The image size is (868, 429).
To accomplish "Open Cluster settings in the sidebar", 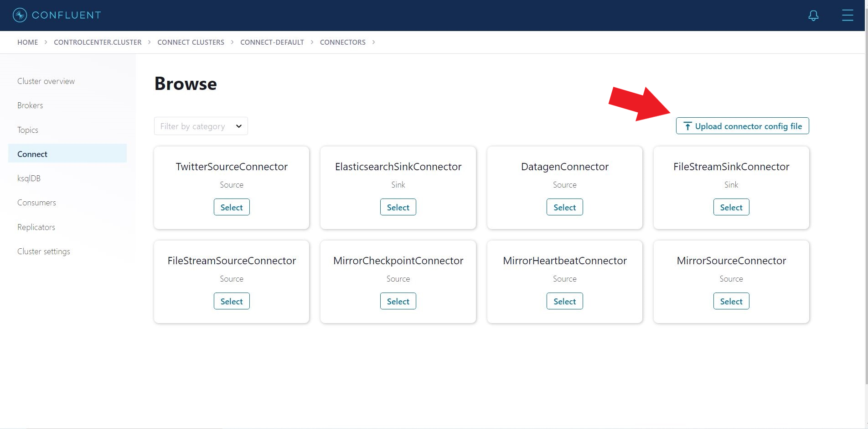I will click(x=44, y=251).
